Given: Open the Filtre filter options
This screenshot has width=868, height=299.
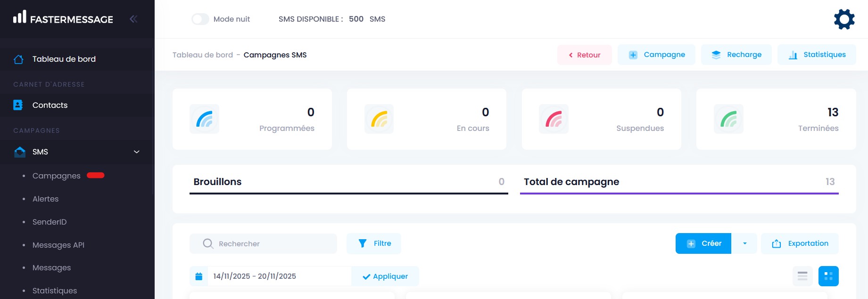Looking at the screenshot, I should tap(374, 243).
